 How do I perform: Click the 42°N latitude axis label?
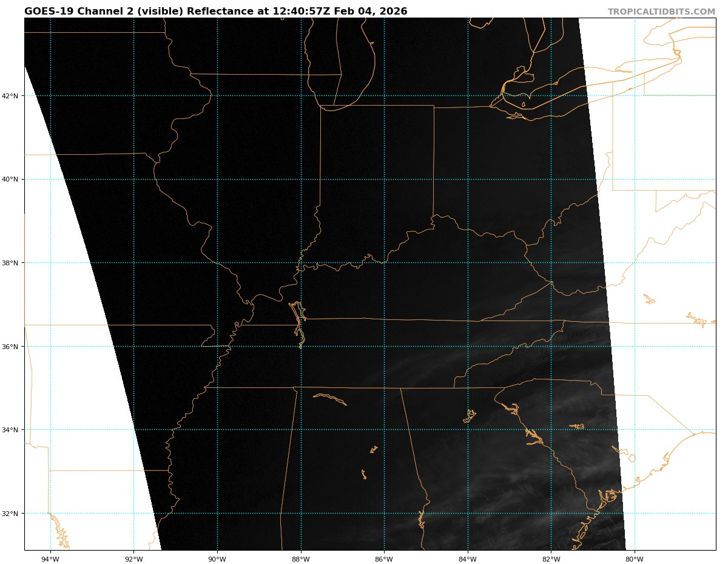(x=12, y=96)
